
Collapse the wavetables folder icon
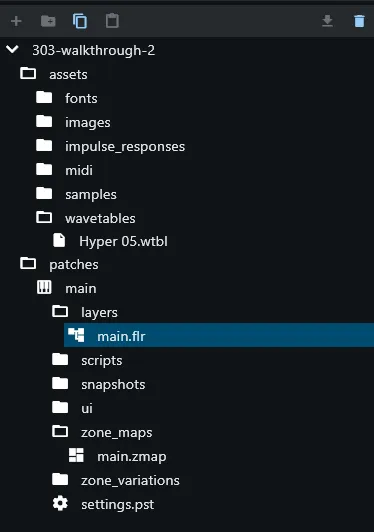coord(44,217)
